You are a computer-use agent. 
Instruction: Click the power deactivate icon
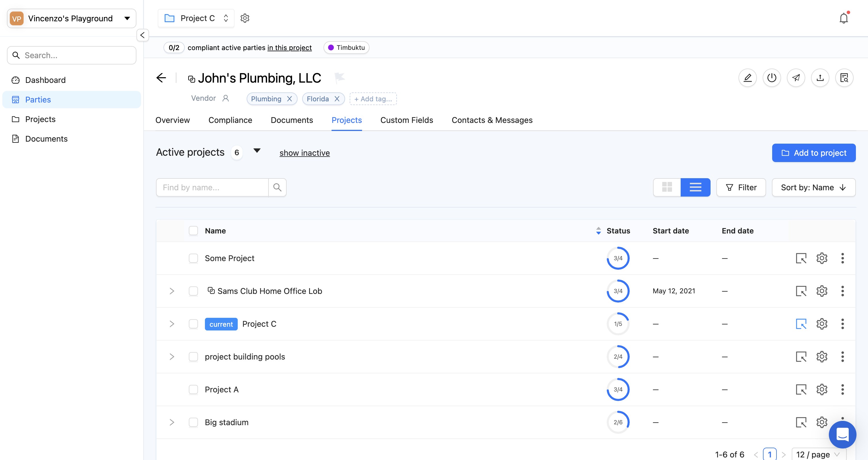tap(772, 78)
